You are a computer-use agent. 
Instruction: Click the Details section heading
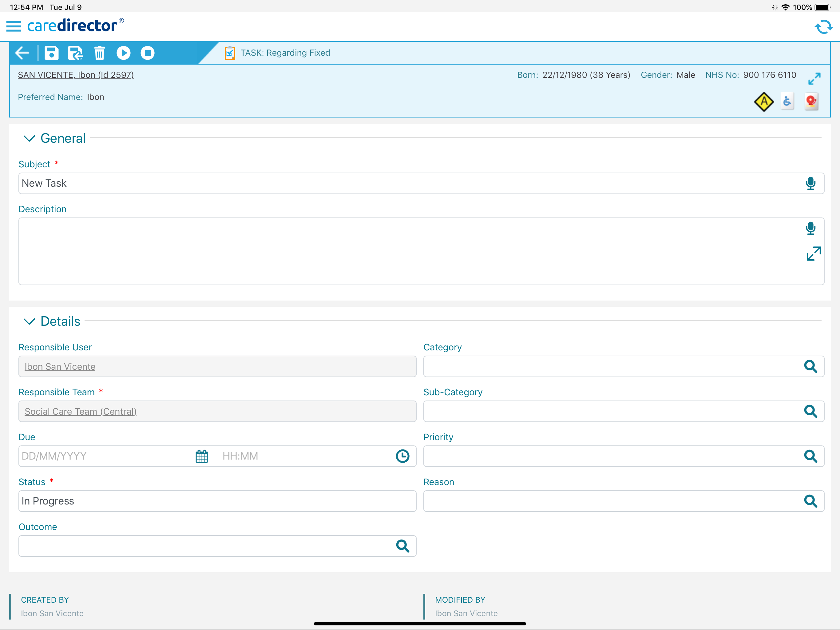60,321
